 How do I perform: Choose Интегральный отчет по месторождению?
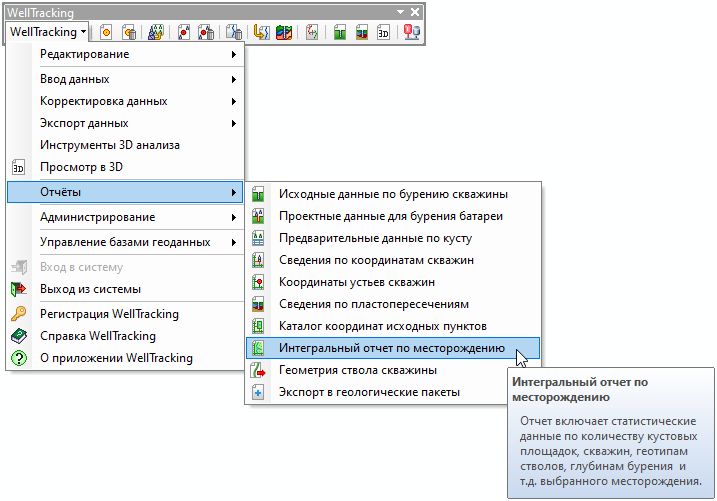(x=391, y=349)
